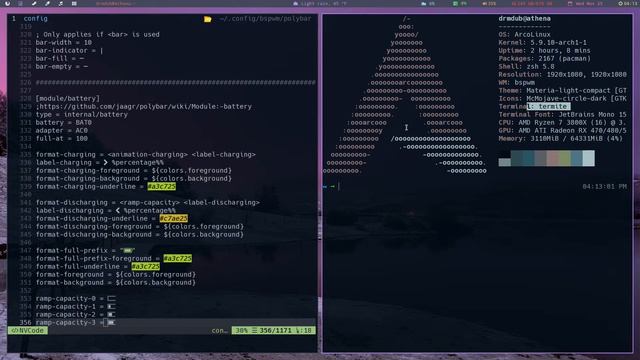Click the green CPU usage icon in top bar
This screenshot has height=360, width=640.
click(455, 3)
